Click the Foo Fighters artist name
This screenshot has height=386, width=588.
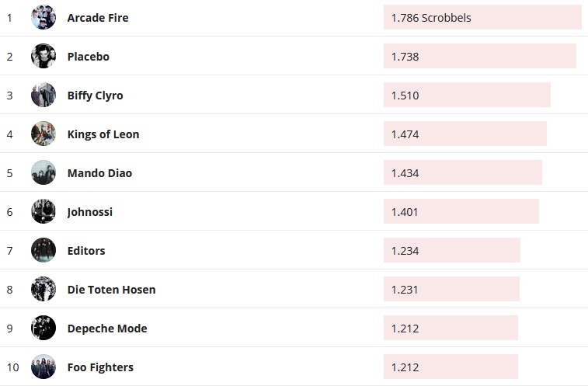(x=100, y=367)
